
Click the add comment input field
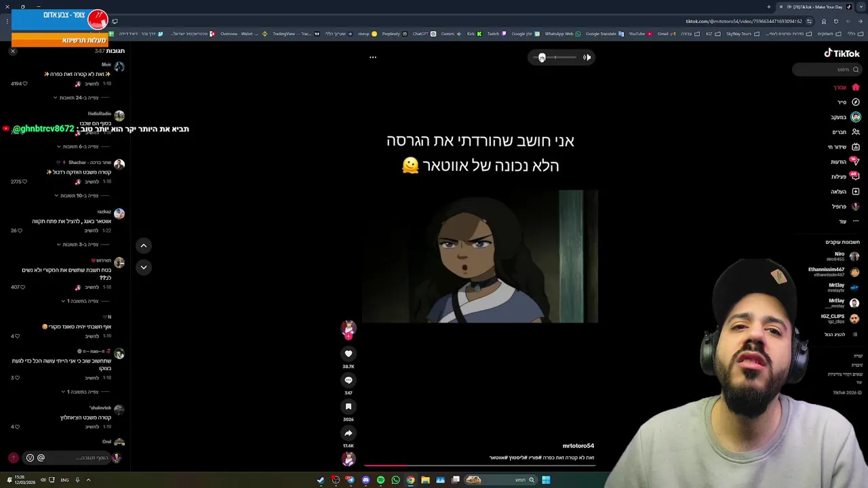click(66, 458)
